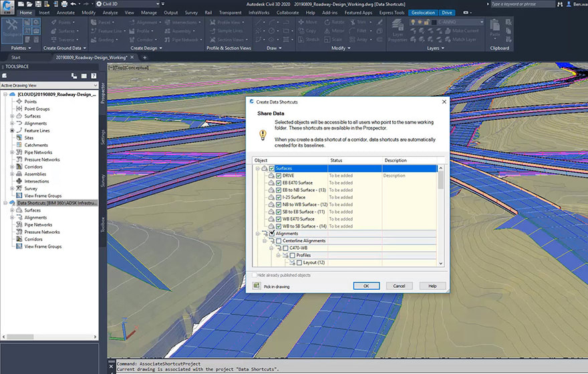This screenshot has width=588, height=374.
Task: Expand Corridors in drawing tree
Action: [12, 167]
